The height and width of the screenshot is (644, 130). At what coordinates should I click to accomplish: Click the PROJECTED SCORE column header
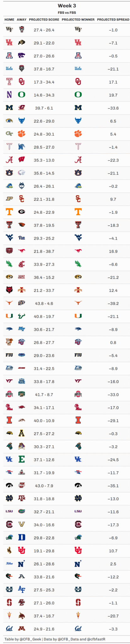click(x=44, y=19)
